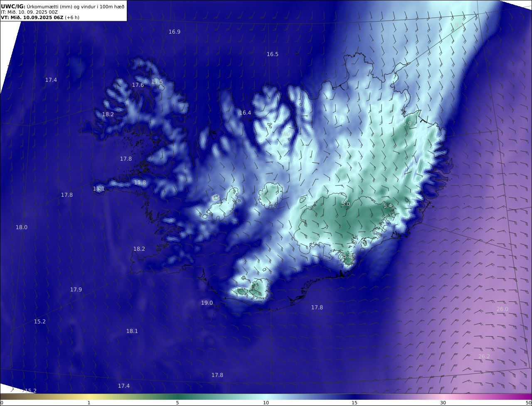
Task: Click the 26.2 value in pink area
Action: [x=484, y=357]
